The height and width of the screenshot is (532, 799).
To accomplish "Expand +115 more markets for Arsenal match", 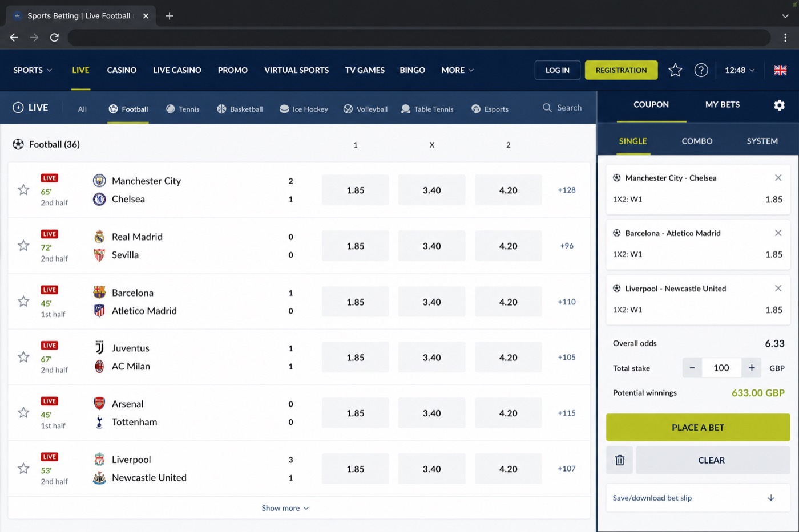I will (x=567, y=413).
